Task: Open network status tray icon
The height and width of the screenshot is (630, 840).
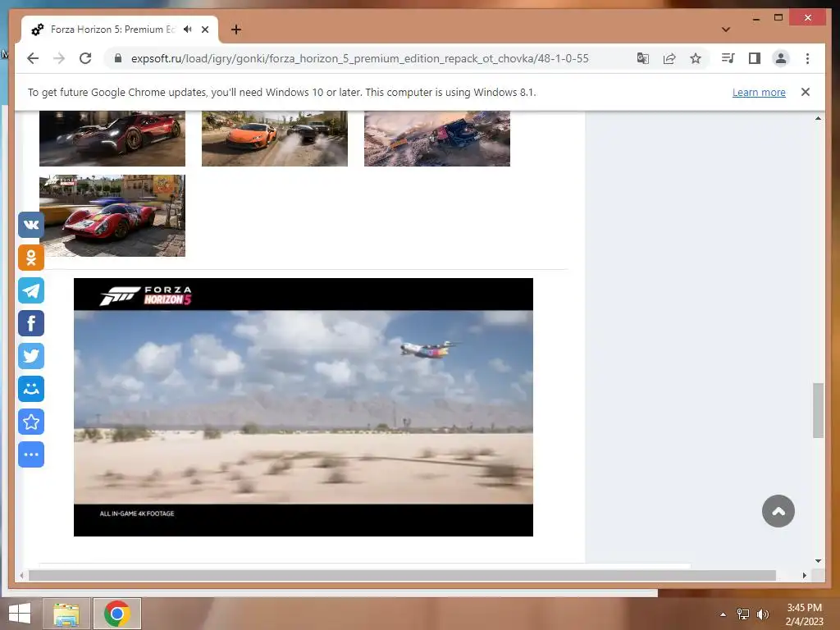Action: click(x=743, y=614)
